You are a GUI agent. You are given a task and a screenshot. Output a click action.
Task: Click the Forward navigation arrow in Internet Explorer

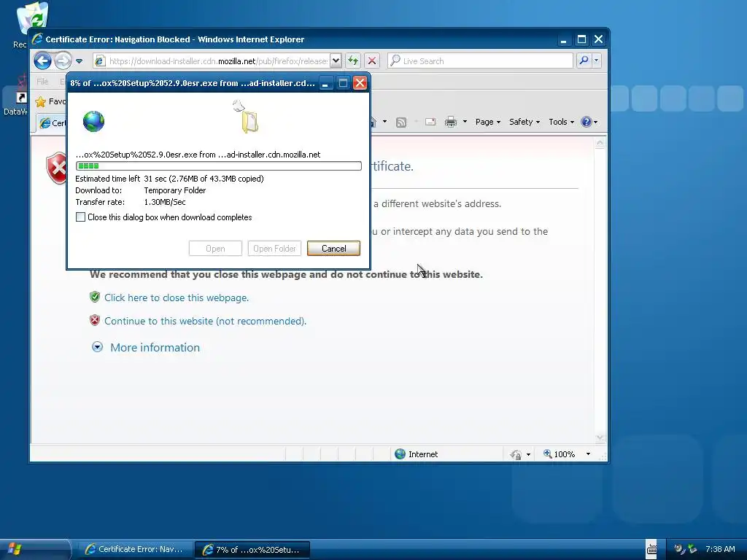click(x=63, y=61)
